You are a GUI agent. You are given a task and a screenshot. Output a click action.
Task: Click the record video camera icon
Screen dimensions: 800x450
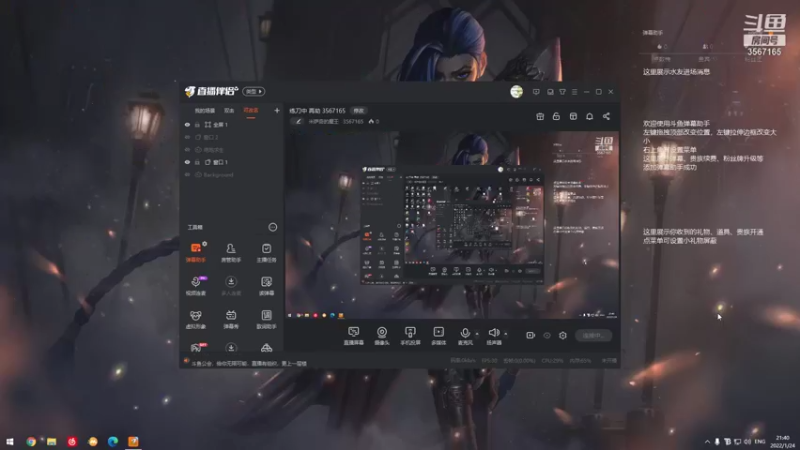click(x=531, y=335)
